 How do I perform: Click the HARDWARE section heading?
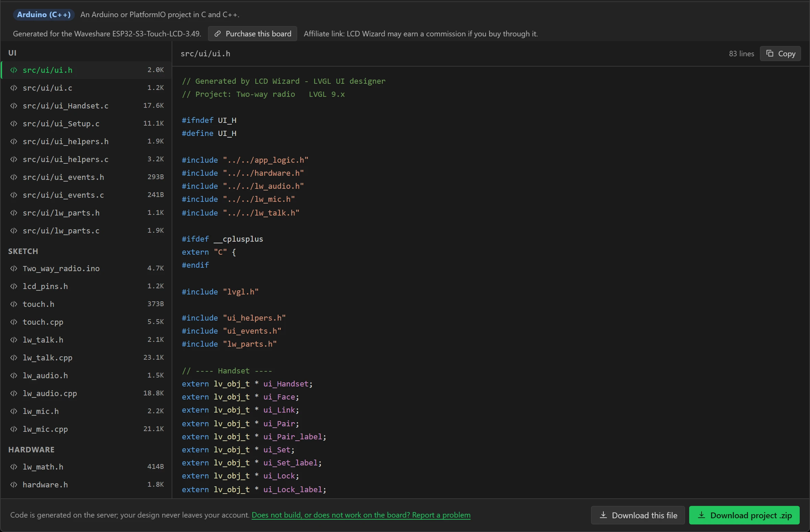click(31, 450)
